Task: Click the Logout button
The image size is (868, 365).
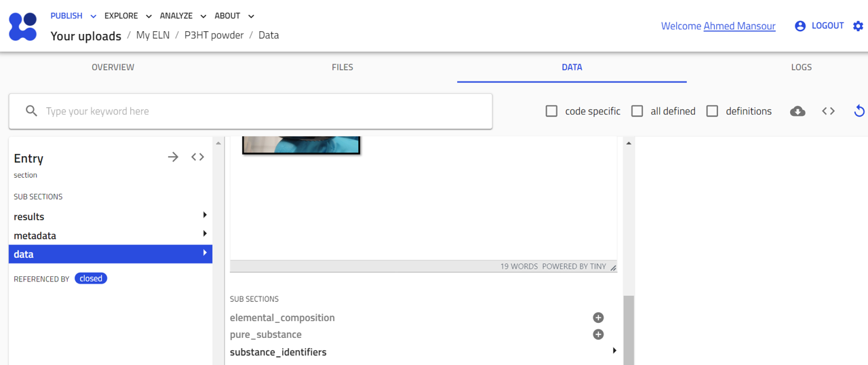Action: coord(819,26)
